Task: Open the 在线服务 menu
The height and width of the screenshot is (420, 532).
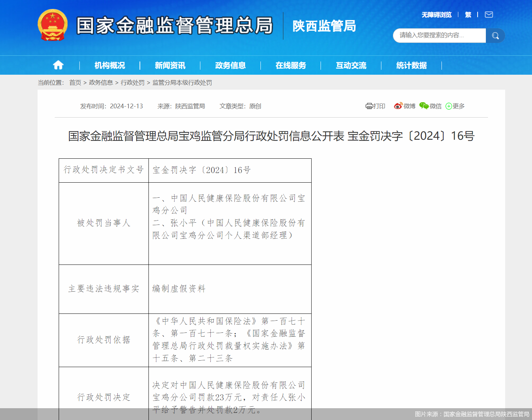Action: (291, 65)
